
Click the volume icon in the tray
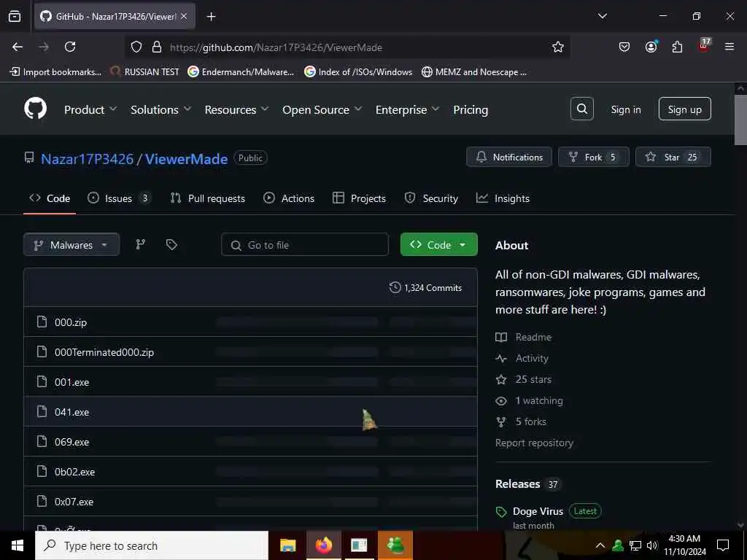(x=652, y=545)
